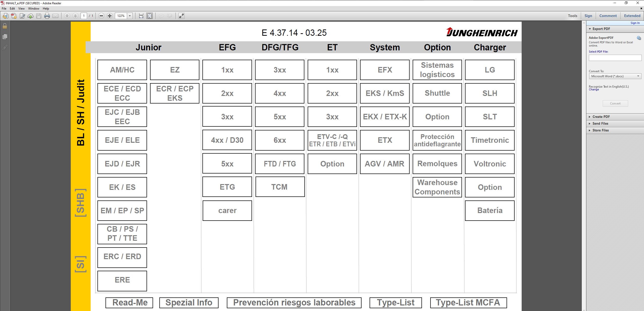Open the Batería charger box
The height and width of the screenshot is (311, 644).
pos(490,211)
